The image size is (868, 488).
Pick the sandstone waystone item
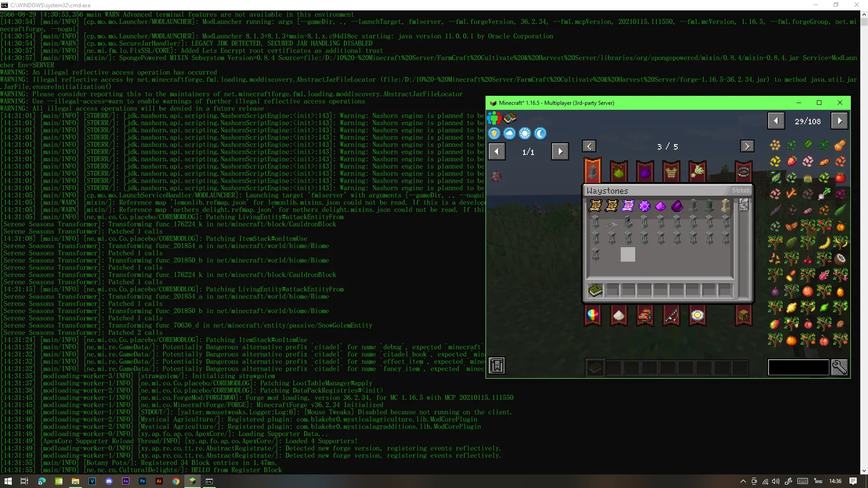(x=726, y=206)
